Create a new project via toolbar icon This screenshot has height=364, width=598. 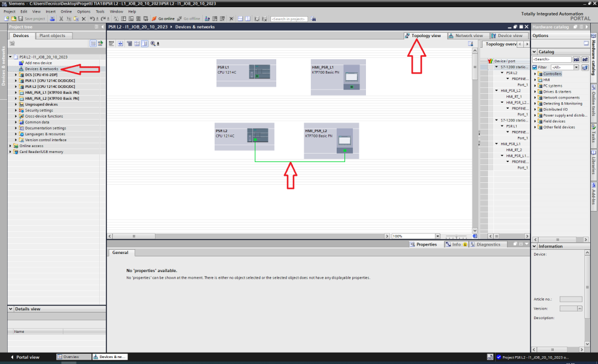pos(7,19)
